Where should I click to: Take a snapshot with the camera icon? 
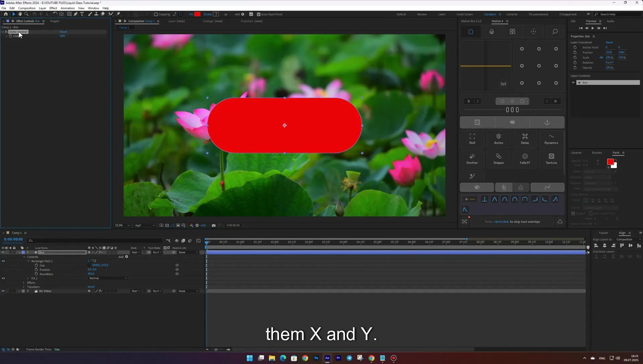tap(214, 225)
